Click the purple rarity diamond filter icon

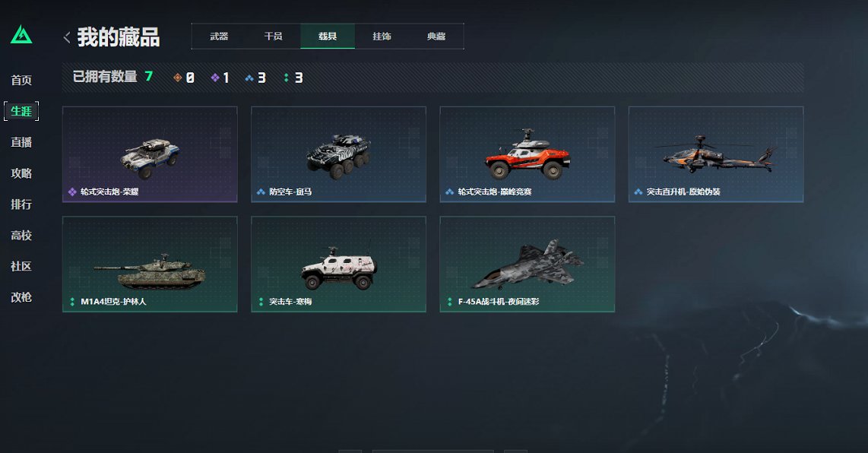click(215, 78)
